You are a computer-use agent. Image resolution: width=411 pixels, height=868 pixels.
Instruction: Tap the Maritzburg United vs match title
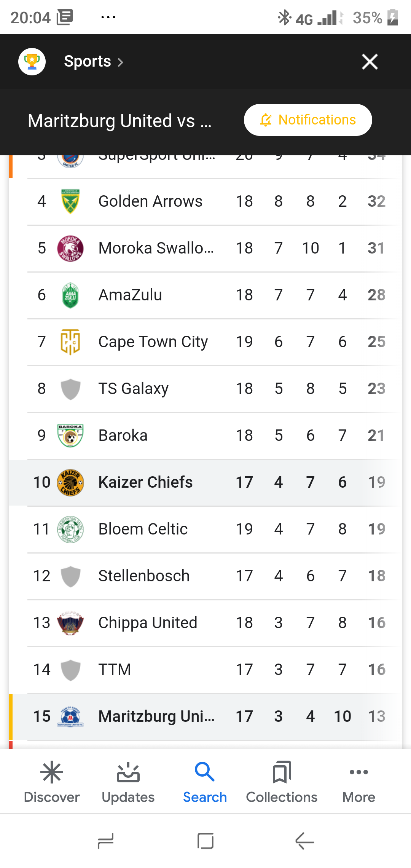119,121
